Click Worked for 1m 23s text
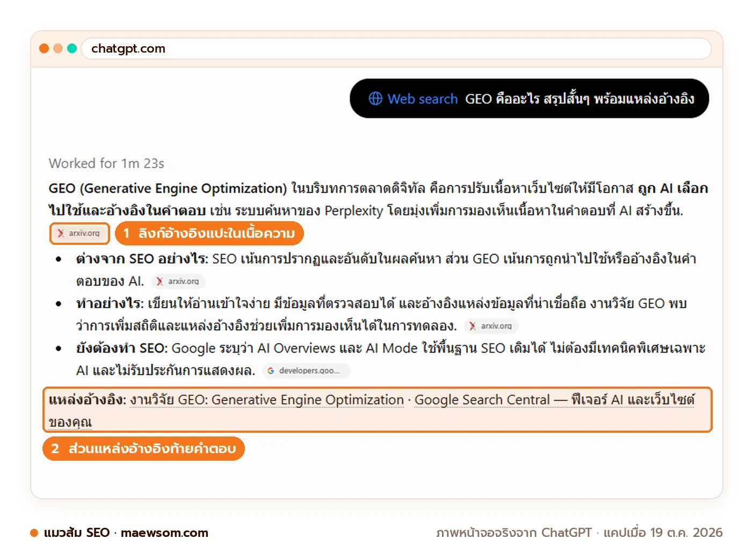Viewport: 753px width, 560px height. point(106,163)
